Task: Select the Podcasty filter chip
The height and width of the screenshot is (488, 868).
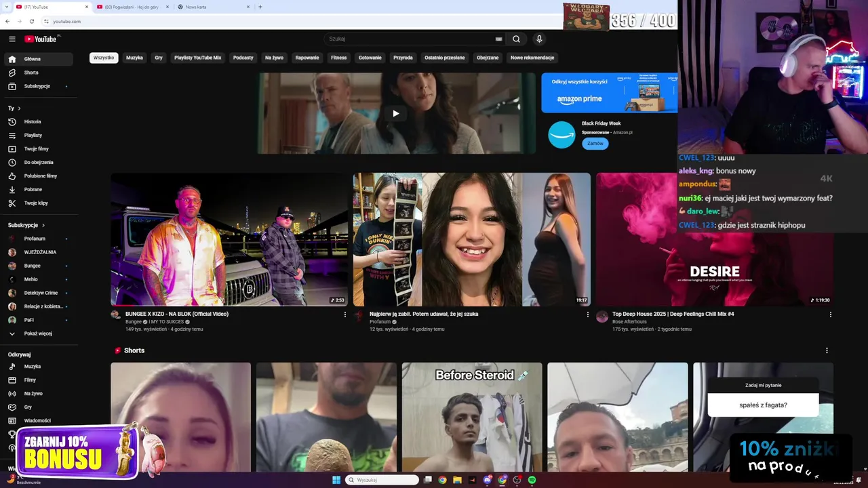Action: point(243,58)
